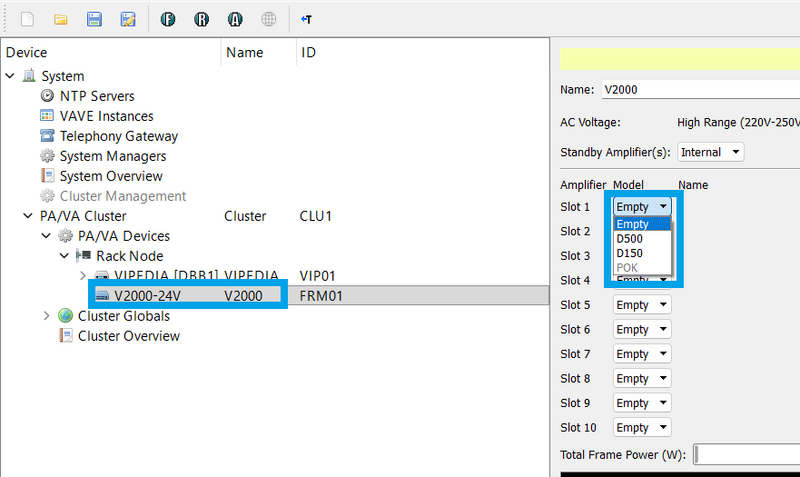Collapse the PA/VA Devices node
This screenshot has height=477, width=800.
tap(46, 236)
